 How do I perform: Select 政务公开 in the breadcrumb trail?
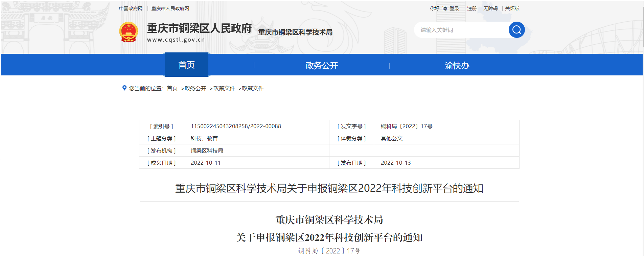pos(195,88)
